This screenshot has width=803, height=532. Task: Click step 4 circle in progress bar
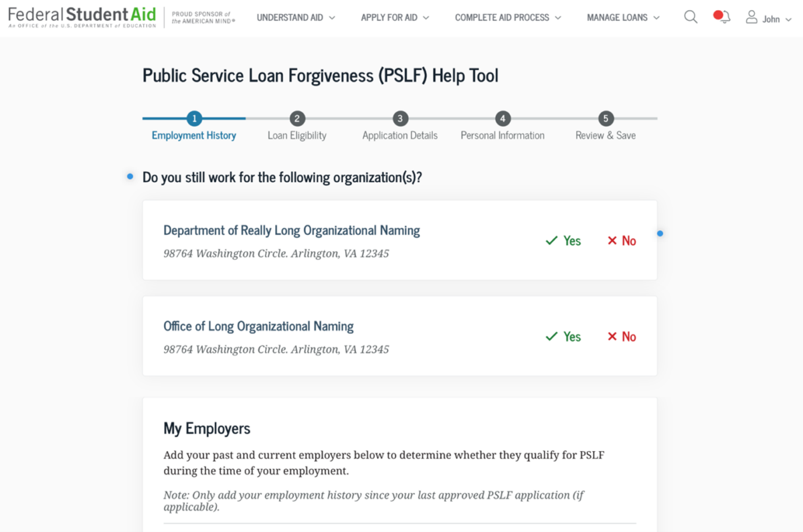pos(503,119)
